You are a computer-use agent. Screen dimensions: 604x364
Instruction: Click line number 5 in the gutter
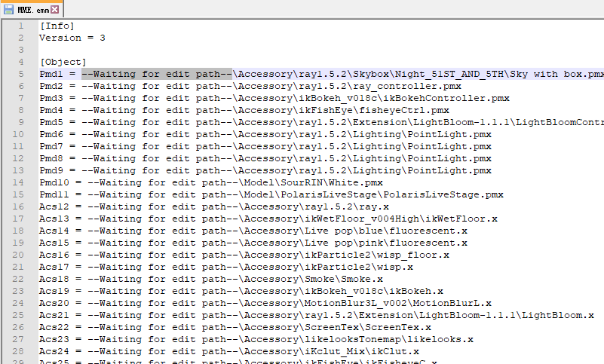[x=21, y=74]
